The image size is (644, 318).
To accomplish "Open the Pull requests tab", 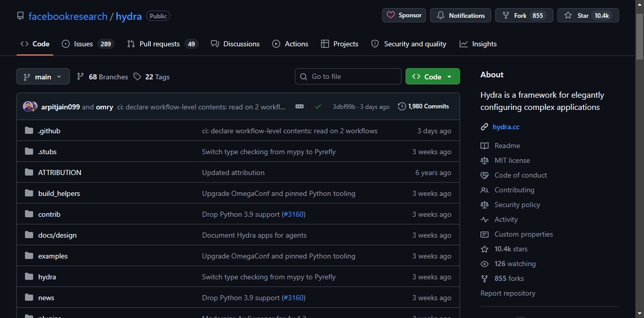I will pyautogui.click(x=163, y=44).
